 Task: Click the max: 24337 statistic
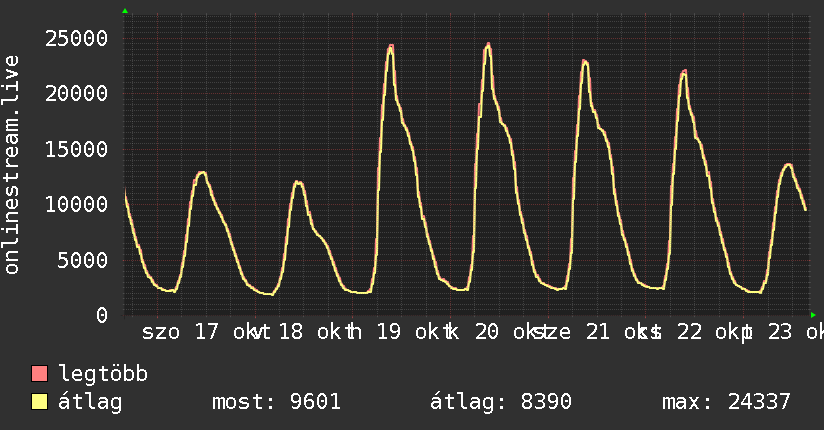point(726,402)
